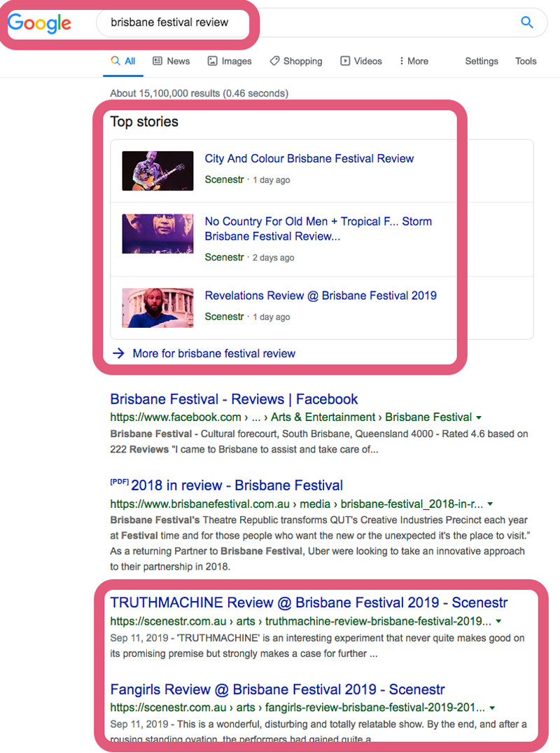This screenshot has height=753, width=560.
Task: Click the bearded man story thumbnail
Action: 158,308
